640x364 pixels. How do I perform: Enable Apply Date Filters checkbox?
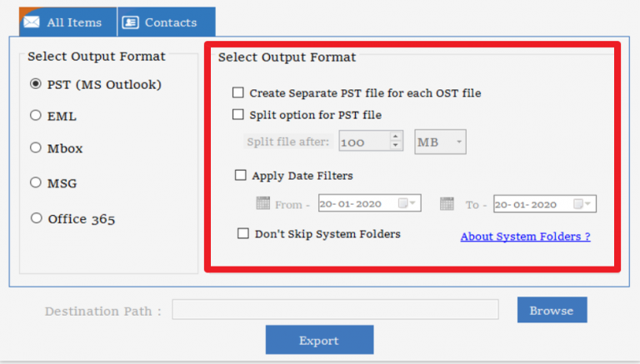click(x=240, y=175)
